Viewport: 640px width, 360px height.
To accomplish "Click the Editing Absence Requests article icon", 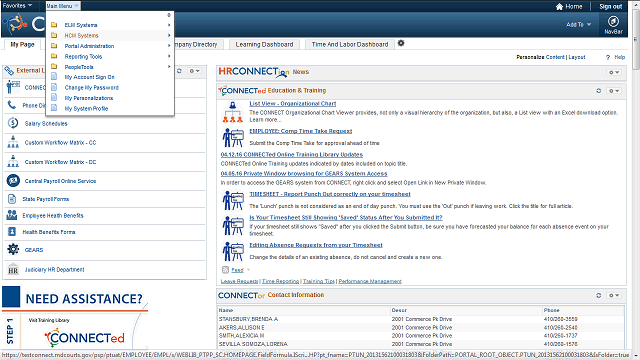I will [x=233, y=251].
